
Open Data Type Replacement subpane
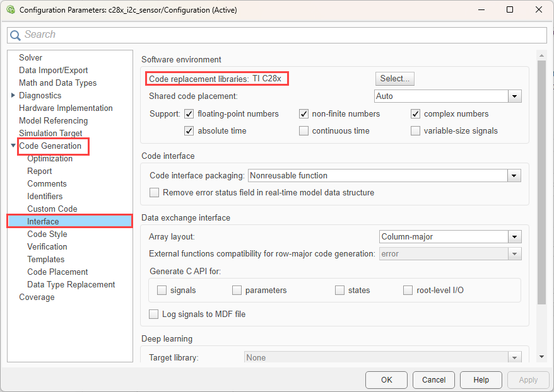click(x=71, y=284)
